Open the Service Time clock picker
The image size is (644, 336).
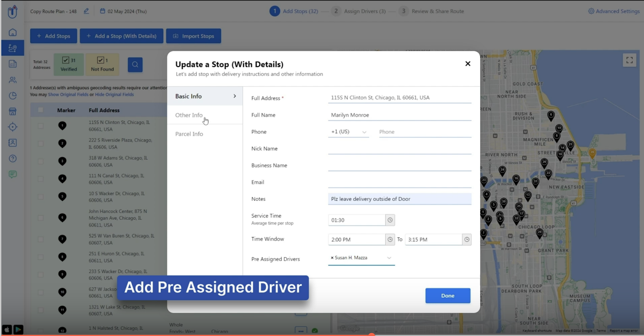click(x=390, y=220)
